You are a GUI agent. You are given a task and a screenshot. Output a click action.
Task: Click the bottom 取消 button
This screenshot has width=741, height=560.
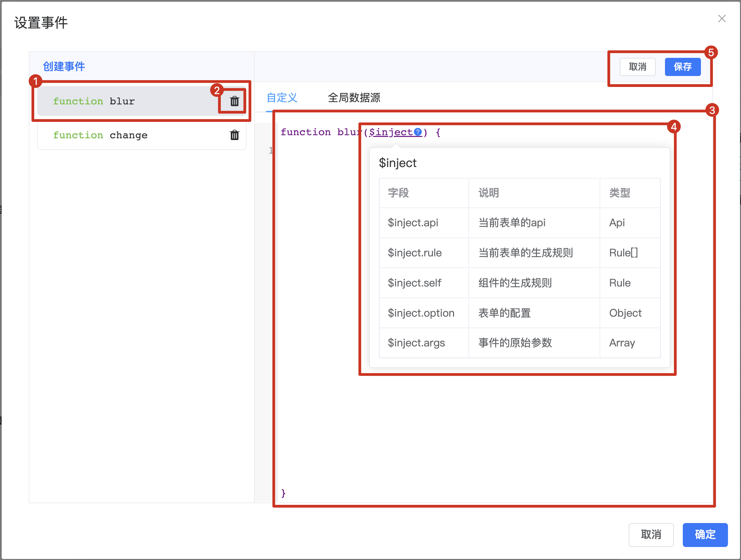[x=651, y=534]
